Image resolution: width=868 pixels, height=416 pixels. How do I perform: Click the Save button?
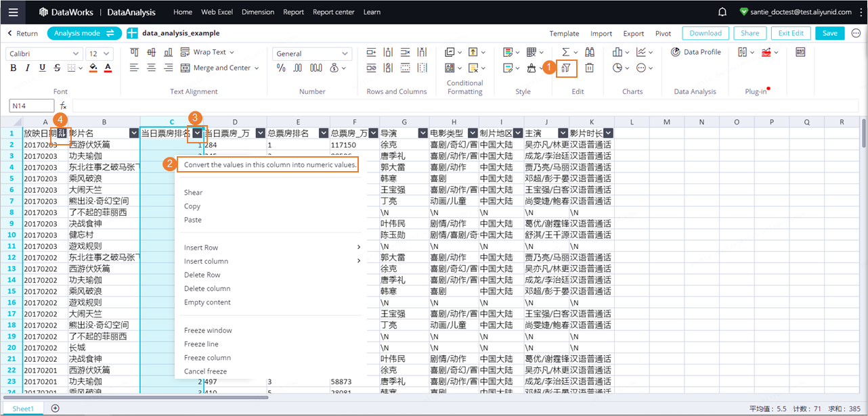pyautogui.click(x=830, y=33)
